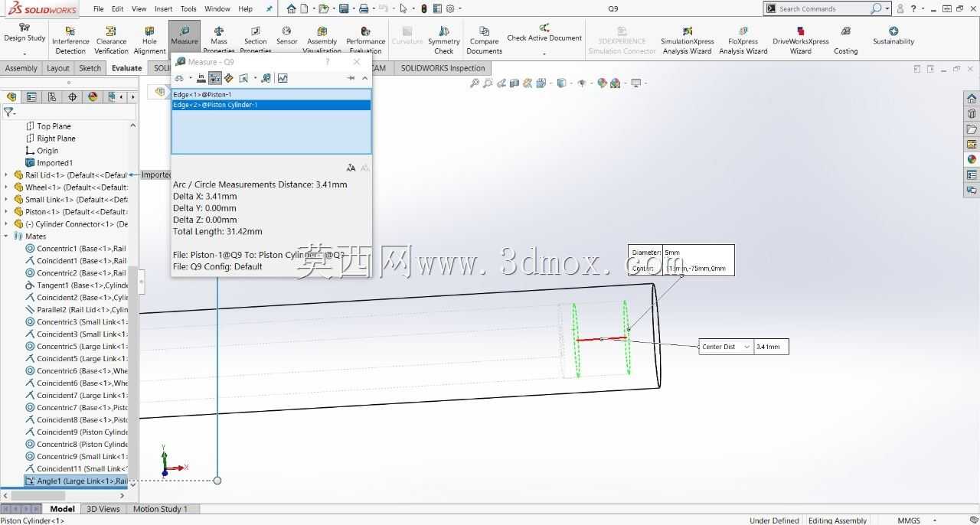Switch to Motion Study 1 tab

coord(160,509)
